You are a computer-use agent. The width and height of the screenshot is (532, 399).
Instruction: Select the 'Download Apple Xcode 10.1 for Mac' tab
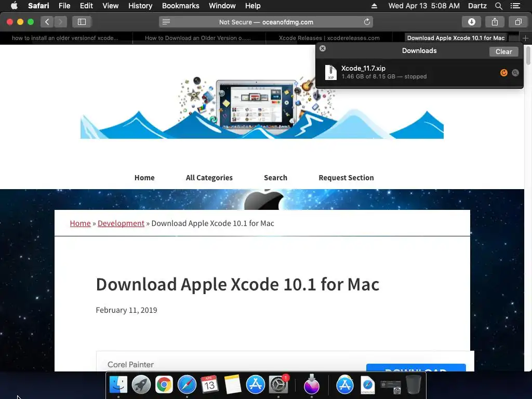click(456, 38)
